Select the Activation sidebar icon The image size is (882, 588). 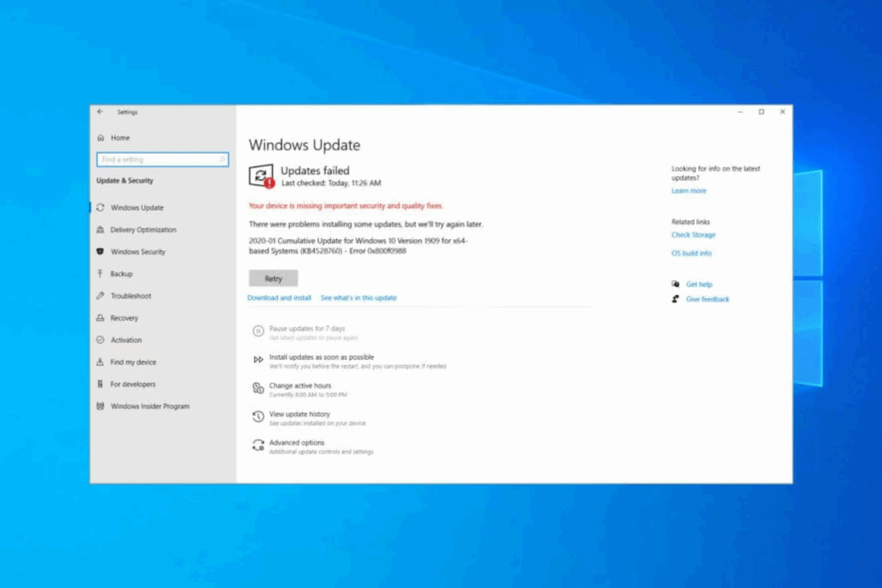pyautogui.click(x=101, y=340)
